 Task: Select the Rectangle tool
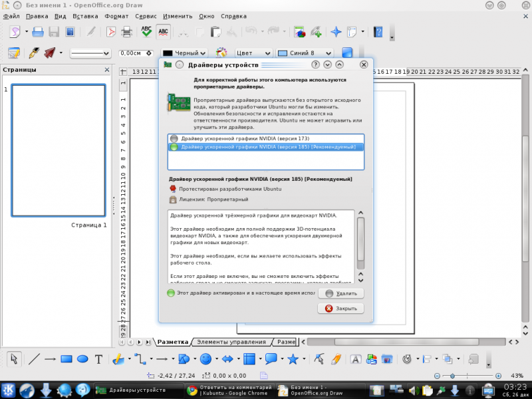[x=66, y=359]
